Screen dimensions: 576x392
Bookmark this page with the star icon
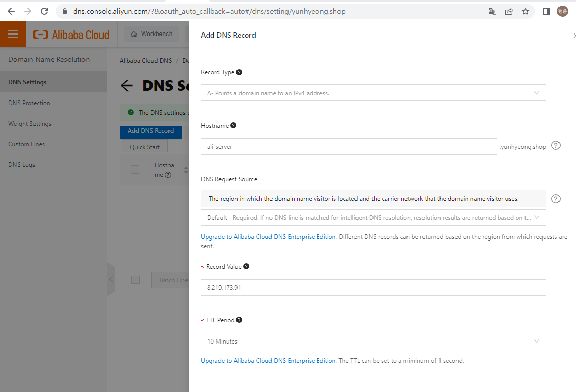tap(526, 11)
